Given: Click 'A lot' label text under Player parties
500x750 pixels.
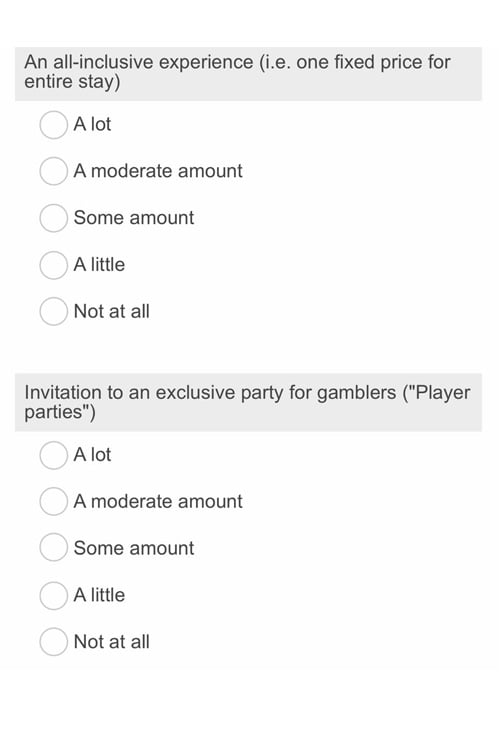Looking at the screenshot, I should [x=92, y=455].
